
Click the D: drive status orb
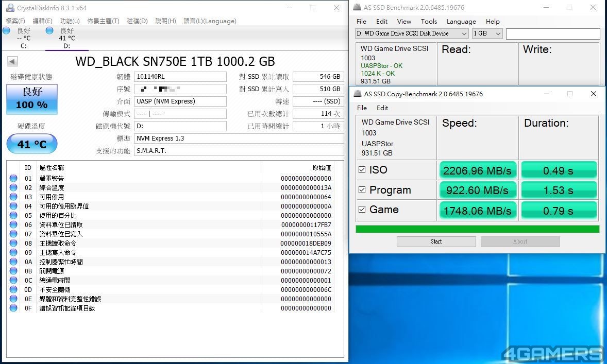[49, 30]
